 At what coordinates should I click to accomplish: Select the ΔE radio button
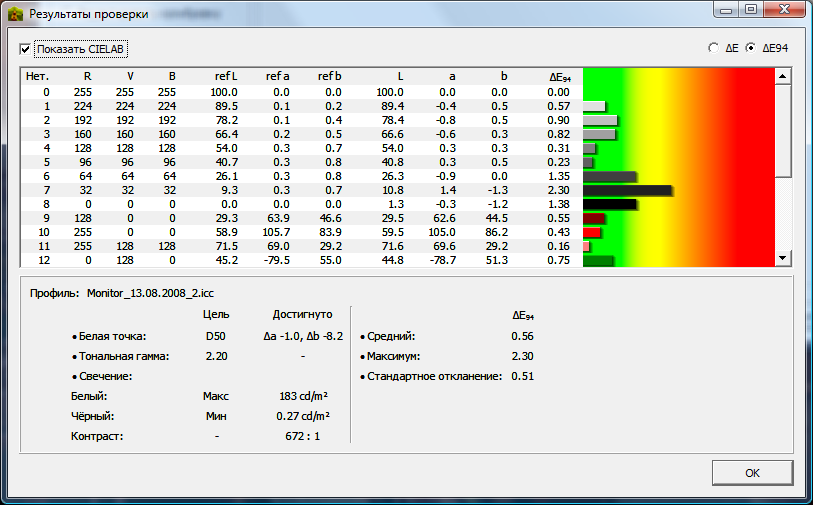coord(712,47)
